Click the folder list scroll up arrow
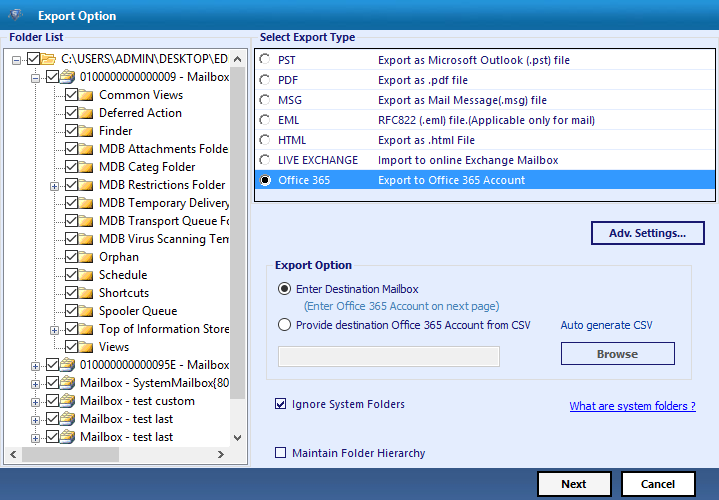 point(238,59)
